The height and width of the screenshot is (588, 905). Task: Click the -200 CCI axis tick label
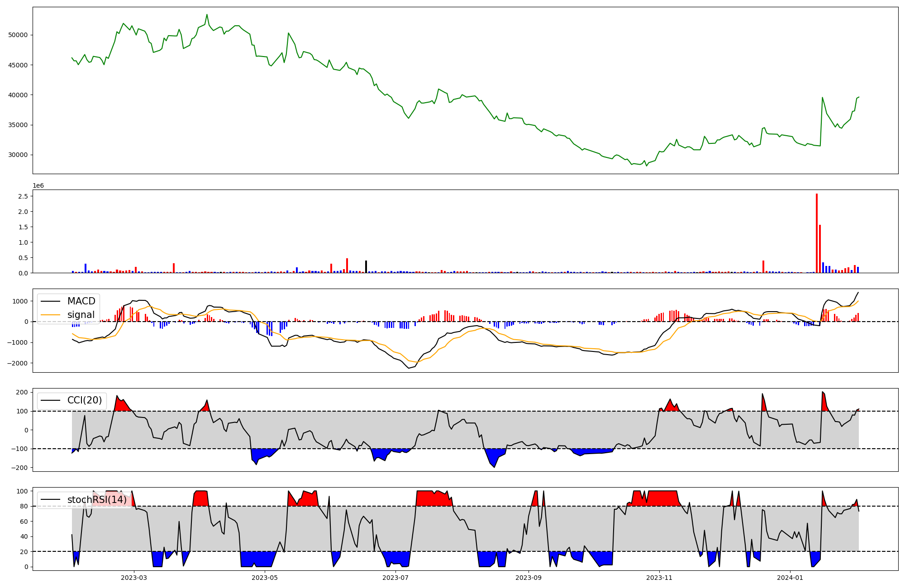point(20,468)
